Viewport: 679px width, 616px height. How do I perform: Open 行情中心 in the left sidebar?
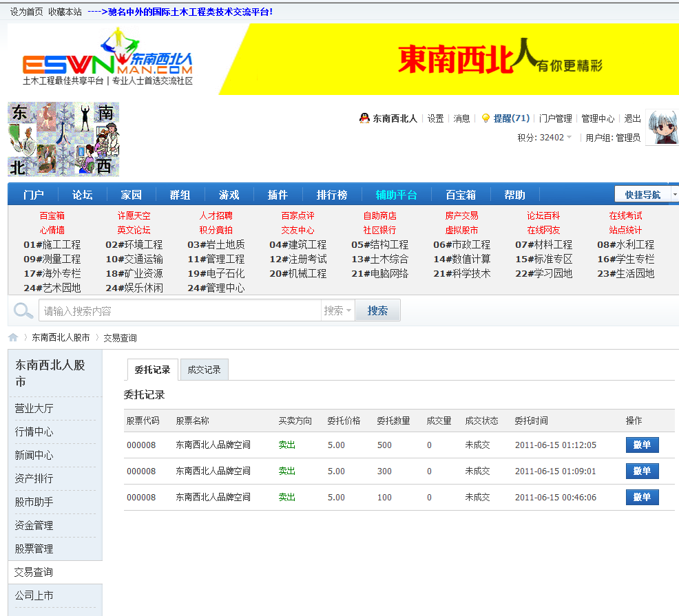(x=34, y=432)
